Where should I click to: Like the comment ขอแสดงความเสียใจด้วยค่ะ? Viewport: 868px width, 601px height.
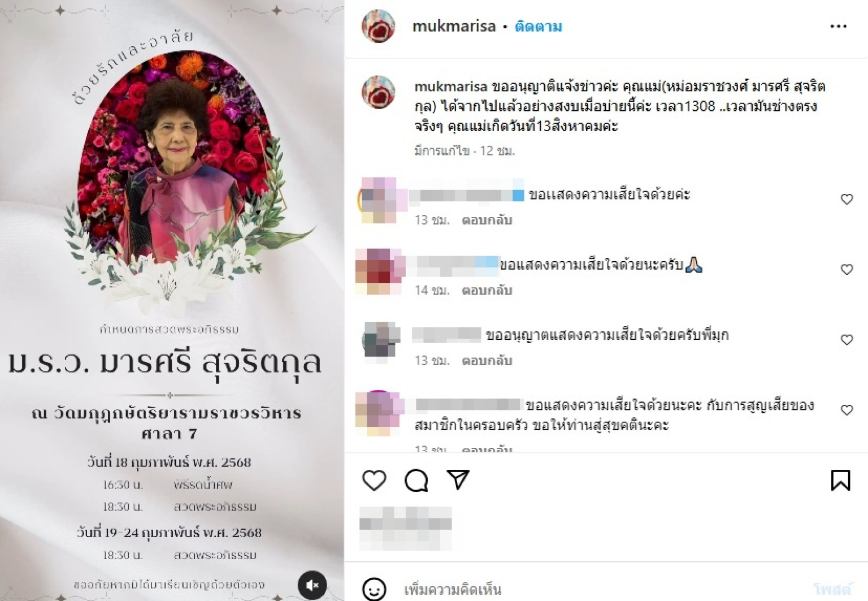(x=847, y=199)
